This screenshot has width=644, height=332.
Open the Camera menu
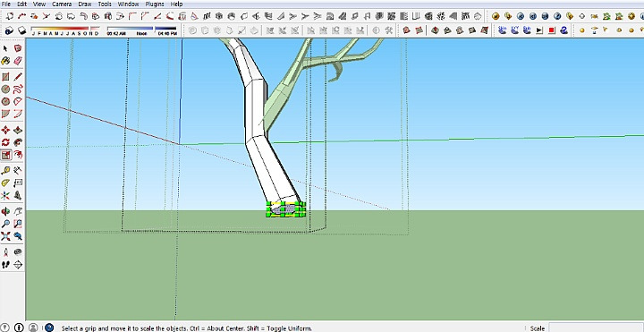click(62, 4)
